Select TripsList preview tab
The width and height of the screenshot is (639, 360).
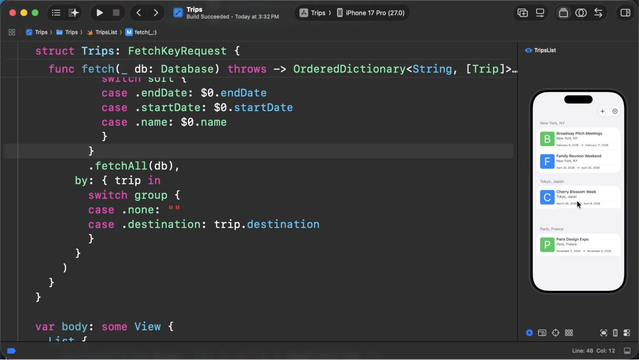541,50
